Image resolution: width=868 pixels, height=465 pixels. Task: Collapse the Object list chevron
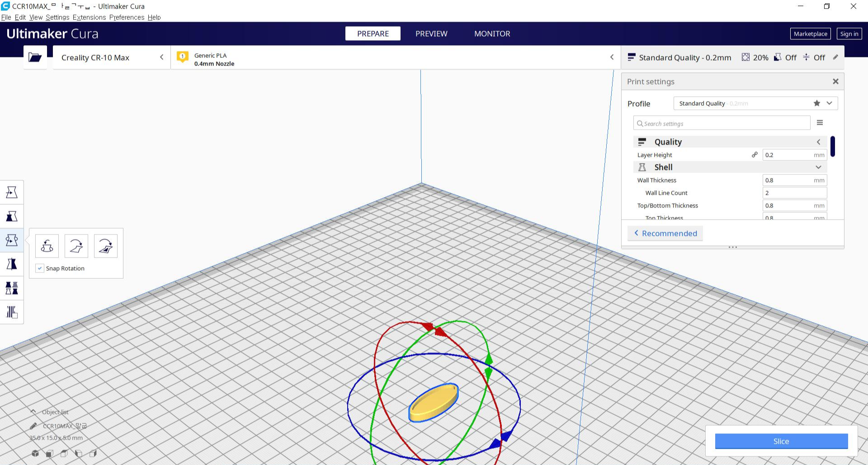33,412
